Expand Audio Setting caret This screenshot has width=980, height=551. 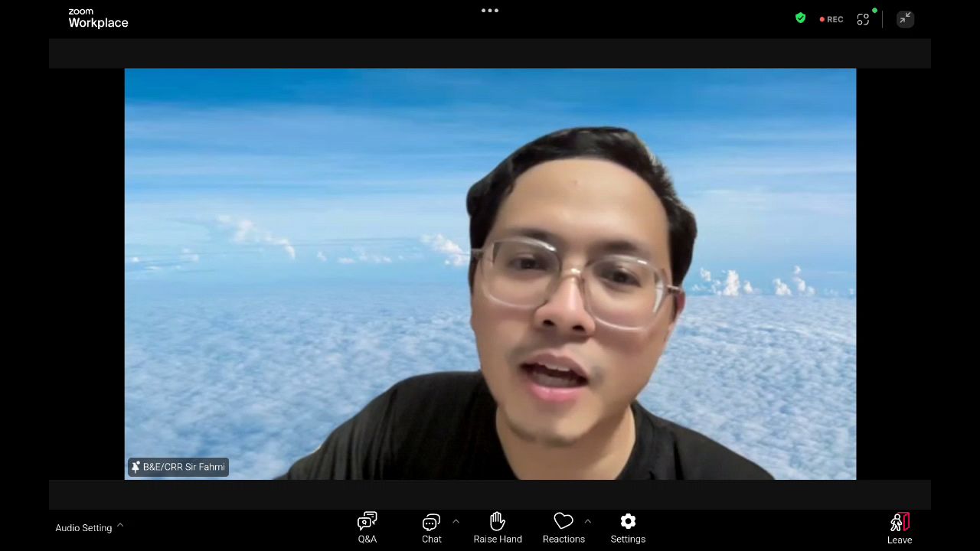point(120,526)
